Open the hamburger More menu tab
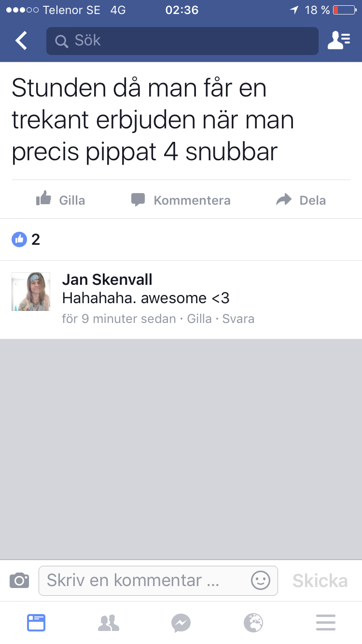Viewport: 362px width, 644px height. pos(326,623)
